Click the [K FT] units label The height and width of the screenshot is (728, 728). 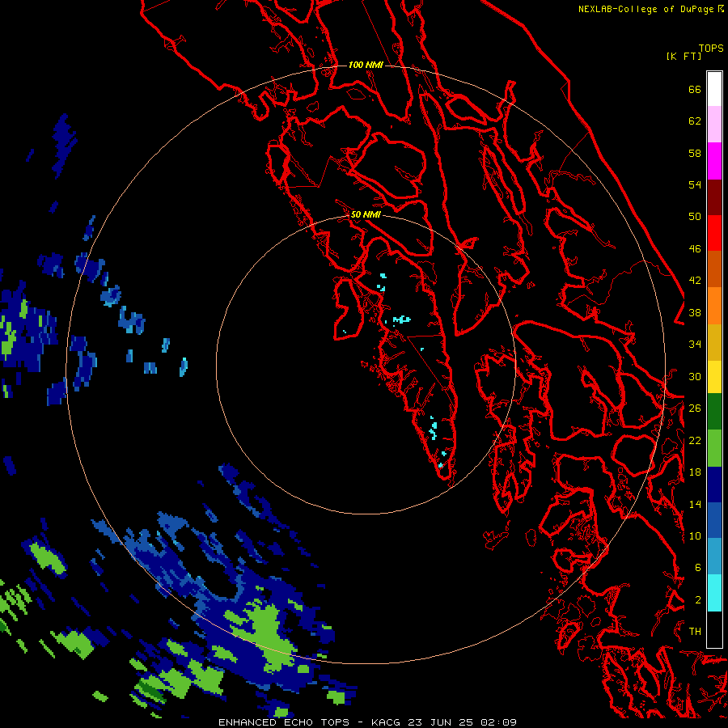pos(684,56)
